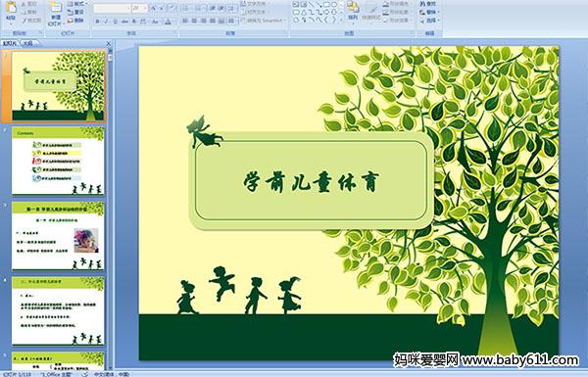Toggle Underline formatting button
The height and width of the screenshot is (377, 588).
[x=115, y=22]
